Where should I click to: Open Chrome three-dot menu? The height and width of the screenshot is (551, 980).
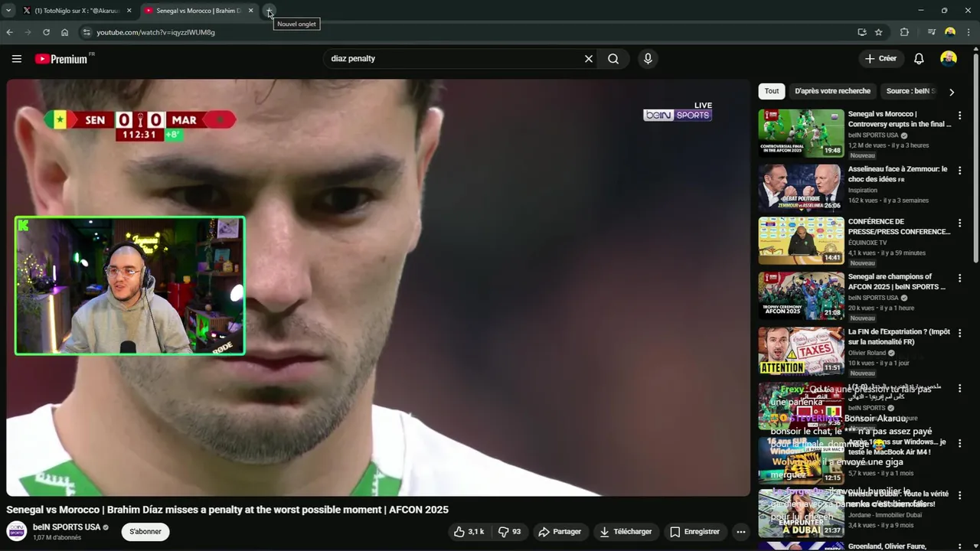point(969,32)
